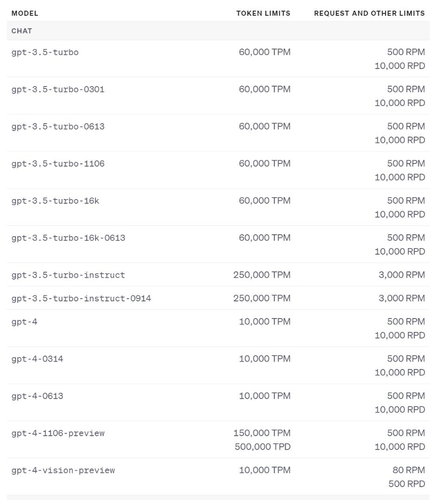
Task: Click the gpt-3.5-turbo-instruct model name
Action: pyautogui.click(x=68, y=275)
